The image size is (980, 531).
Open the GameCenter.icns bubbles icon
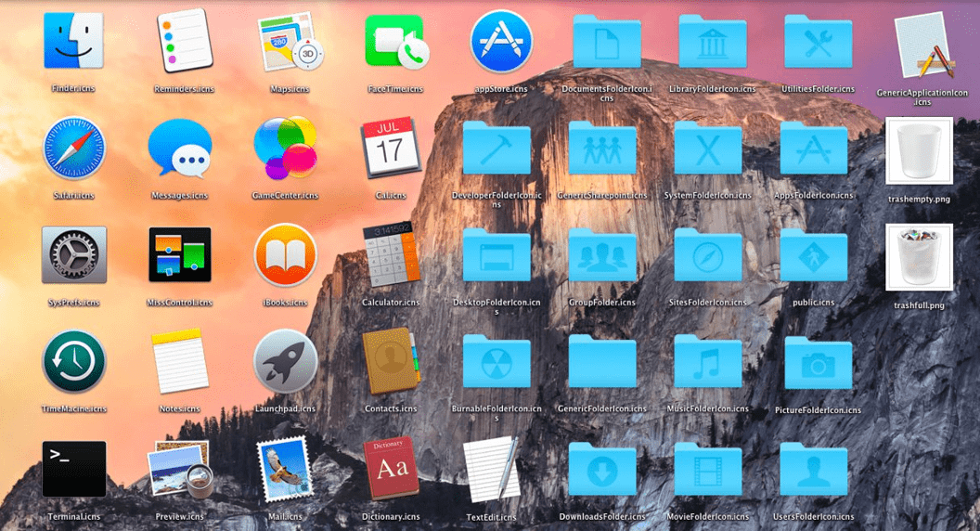(286, 148)
